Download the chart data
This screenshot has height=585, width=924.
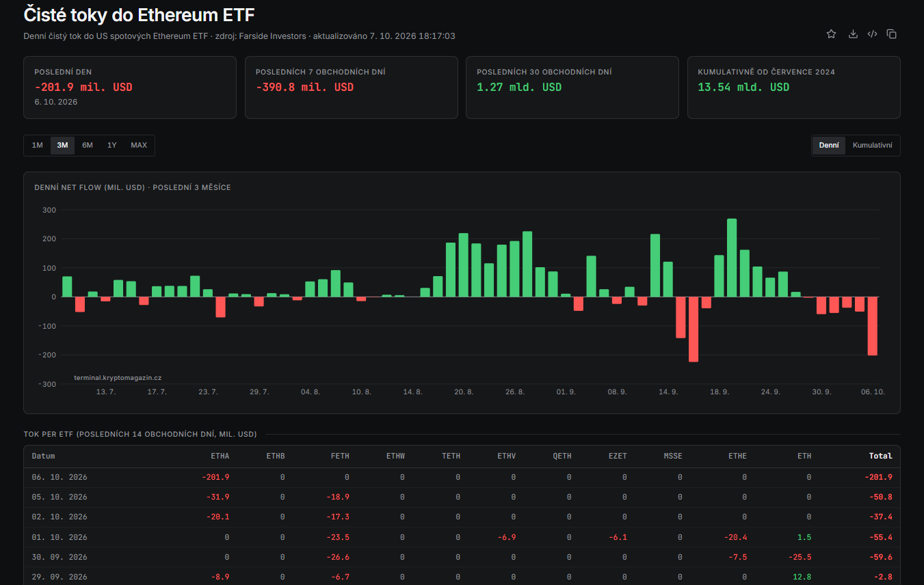[853, 34]
